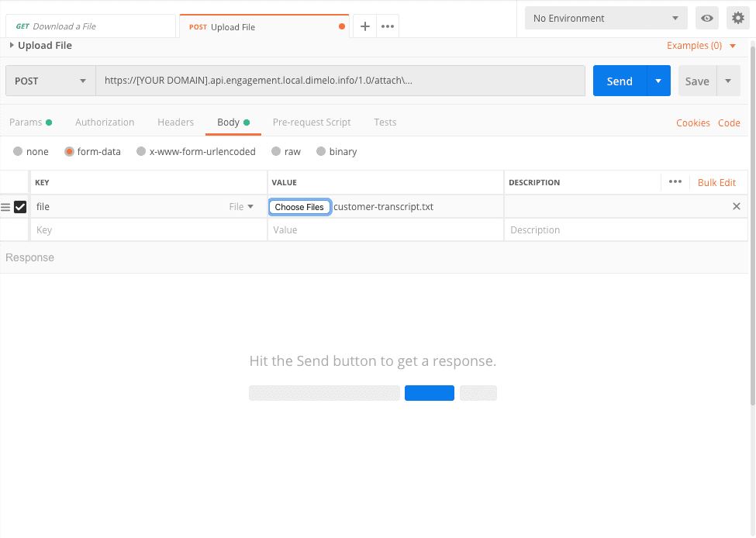Select the raw body type radio
Screen dimensions: 756x538
276,152
